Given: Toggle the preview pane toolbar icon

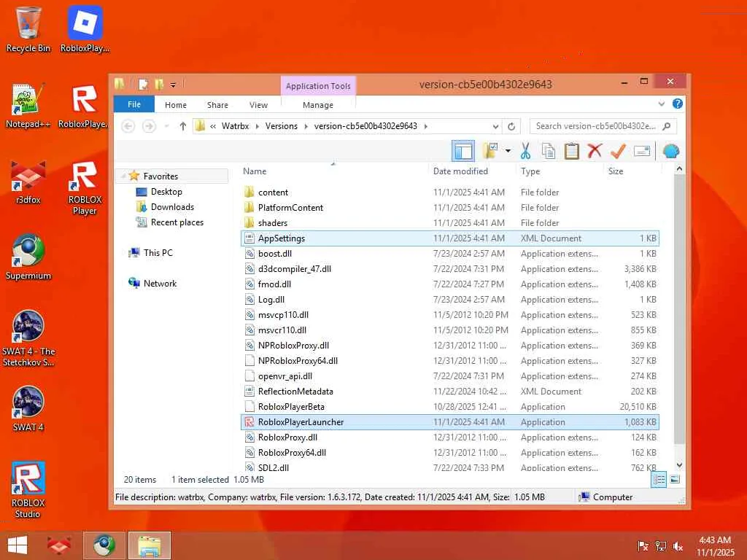Looking at the screenshot, I should (x=463, y=152).
